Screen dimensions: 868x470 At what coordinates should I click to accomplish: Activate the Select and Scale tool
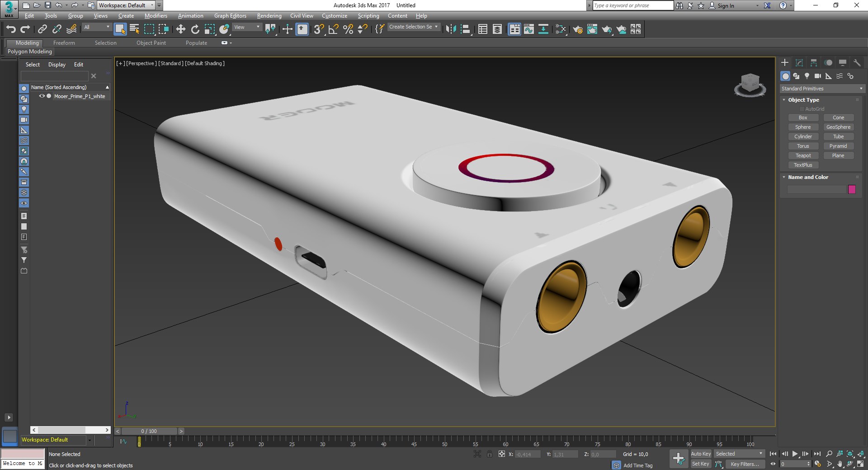click(210, 29)
